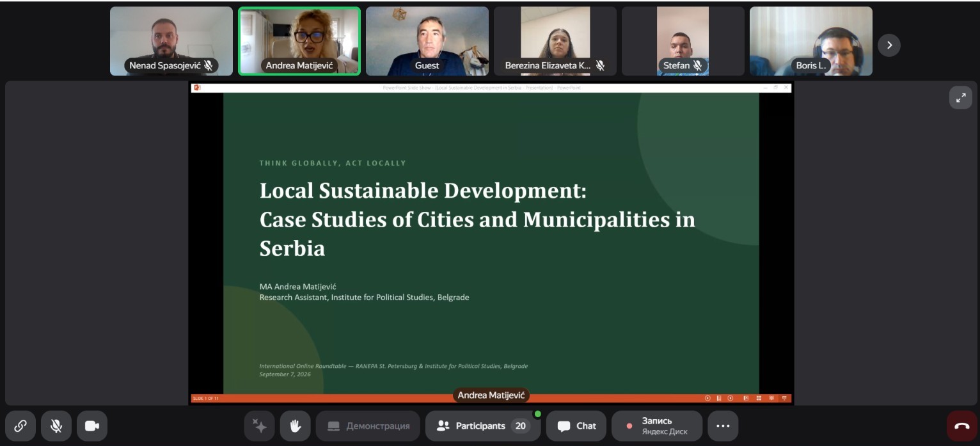Click the 'September 7, 2026' date text

pos(285,374)
